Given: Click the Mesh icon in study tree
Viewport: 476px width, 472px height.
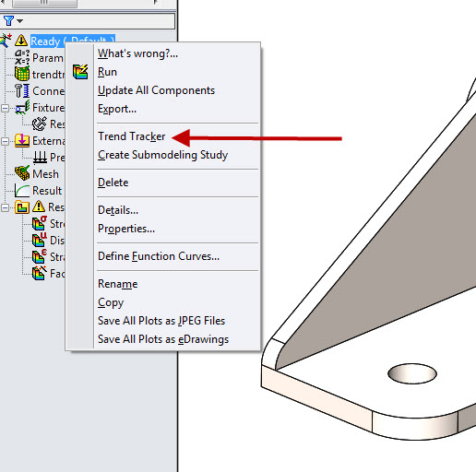Looking at the screenshot, I should [22, 173].
